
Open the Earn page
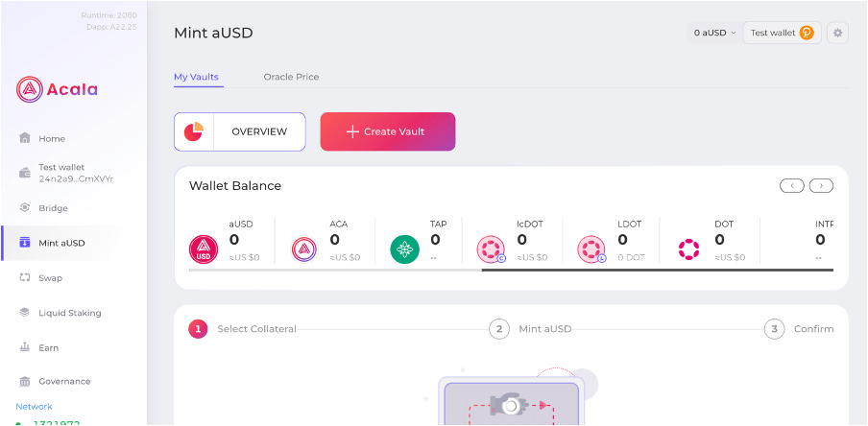tap(48, 347)
